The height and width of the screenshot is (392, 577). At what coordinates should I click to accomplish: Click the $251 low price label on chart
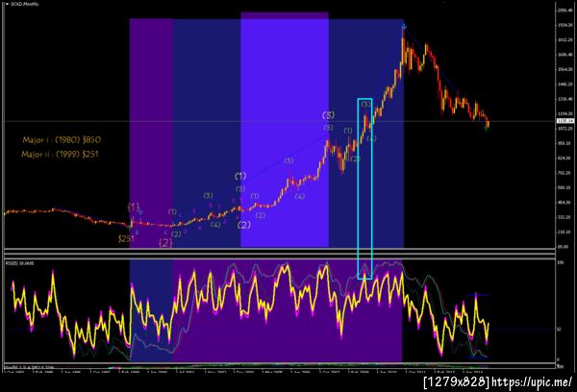[125, 239]
